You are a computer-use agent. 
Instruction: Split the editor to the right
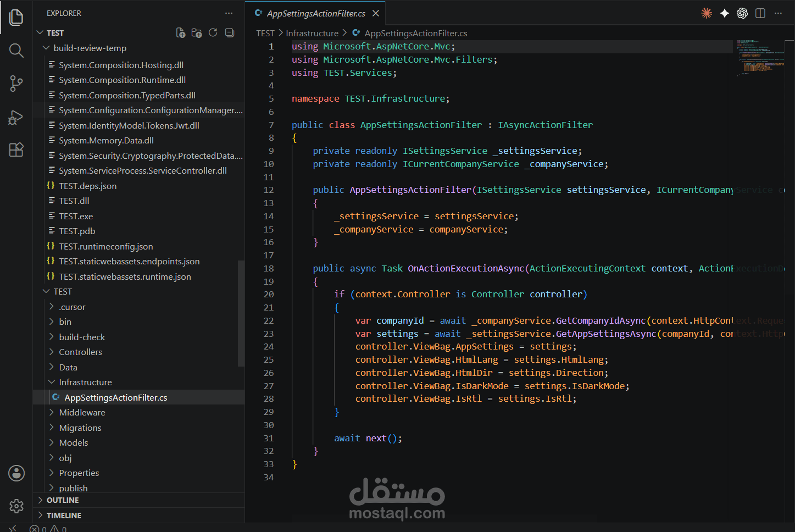point(760,13)
